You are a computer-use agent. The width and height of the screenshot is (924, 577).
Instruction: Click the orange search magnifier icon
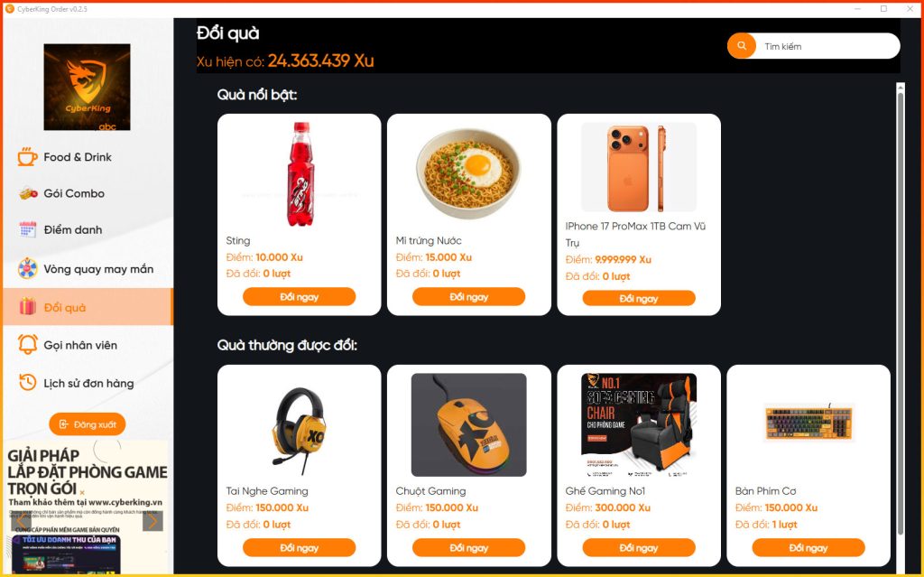point(742,45)
